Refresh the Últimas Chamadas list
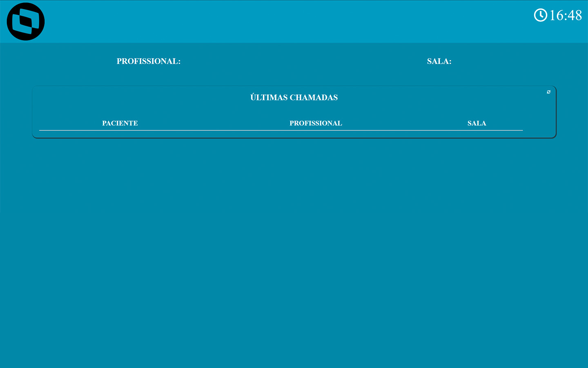 pos(548,92)
